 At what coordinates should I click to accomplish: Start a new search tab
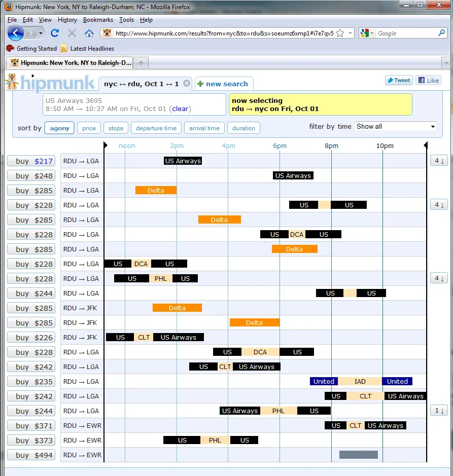[x=223, y=84]
